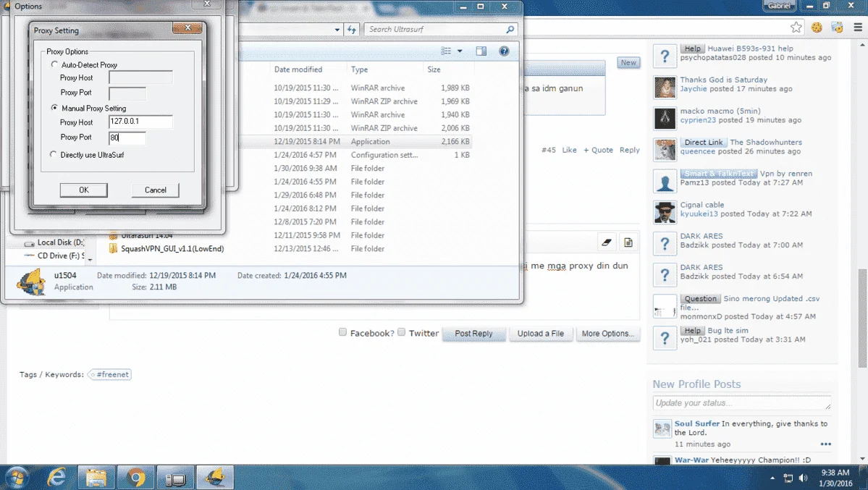Enable the Twitter share checkbox

coord(401,332)
